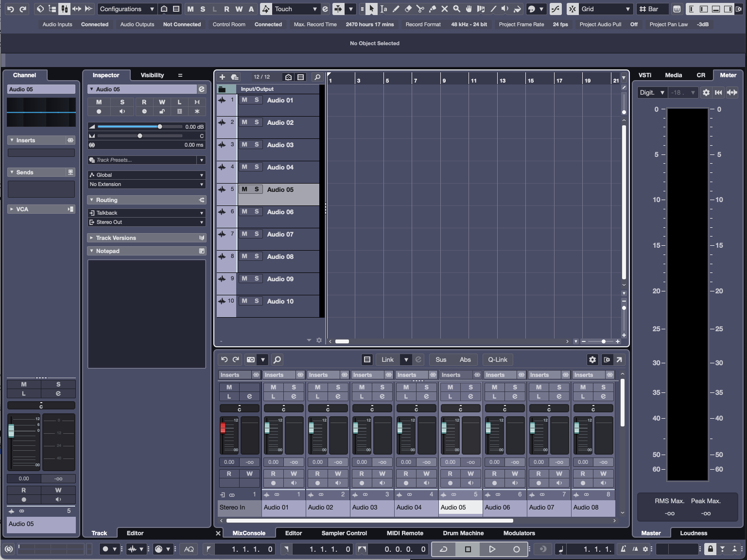Click the Stop button in transport

coord(468,549)
